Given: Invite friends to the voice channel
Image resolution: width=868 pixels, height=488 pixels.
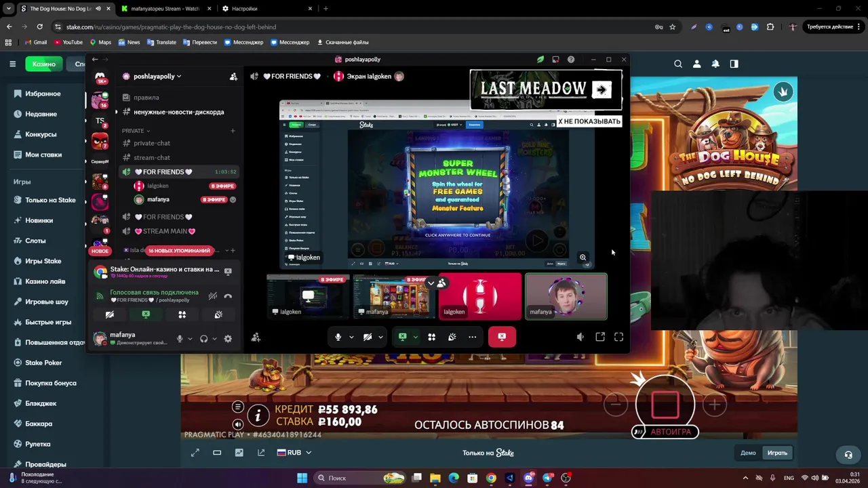Looking at the screenshot, I should click(x=256, y=337).
